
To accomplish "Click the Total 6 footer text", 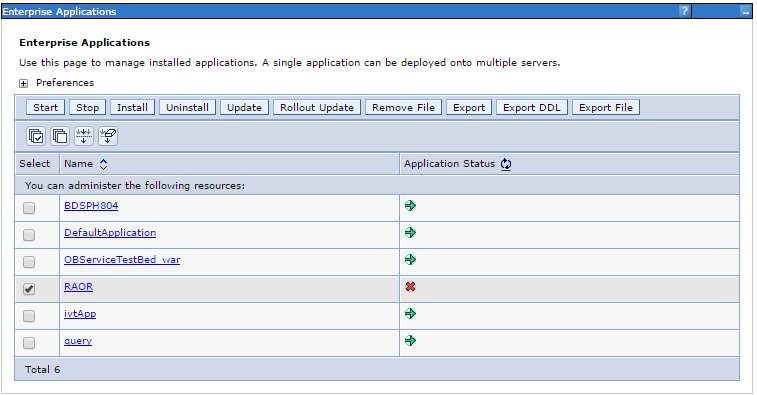I will pyautogui.click(x=42, y=370).
